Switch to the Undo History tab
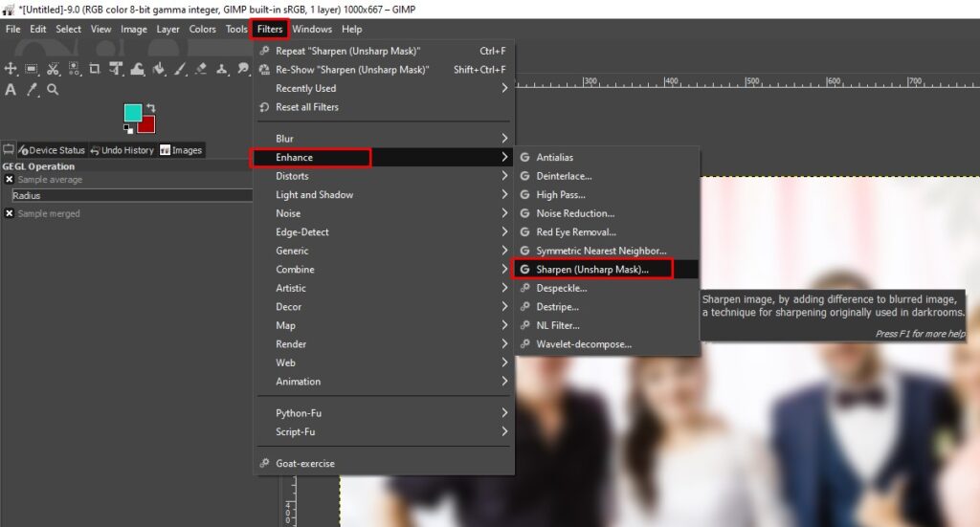This screenshot has height=527, width=980. 122,150
